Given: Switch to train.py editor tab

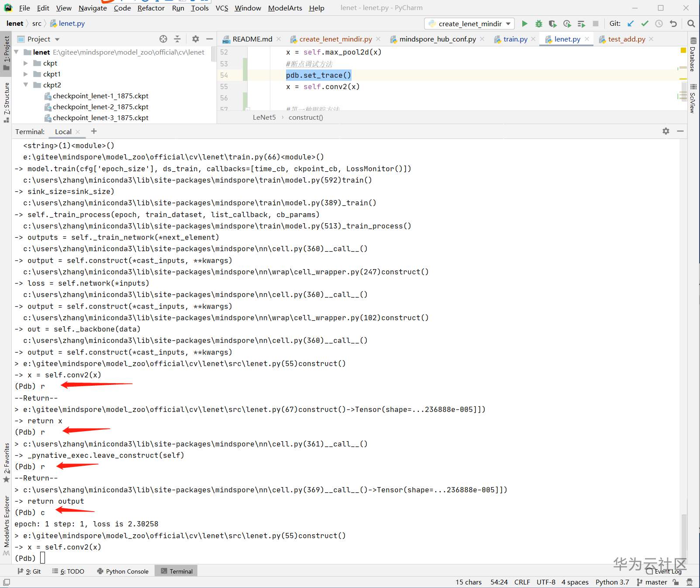Looking at the screenshot, I should 515,39.
